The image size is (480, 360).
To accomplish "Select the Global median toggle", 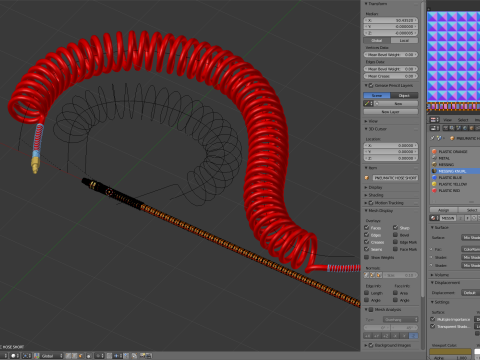I will pyautogui.click(x=377, y=40).
